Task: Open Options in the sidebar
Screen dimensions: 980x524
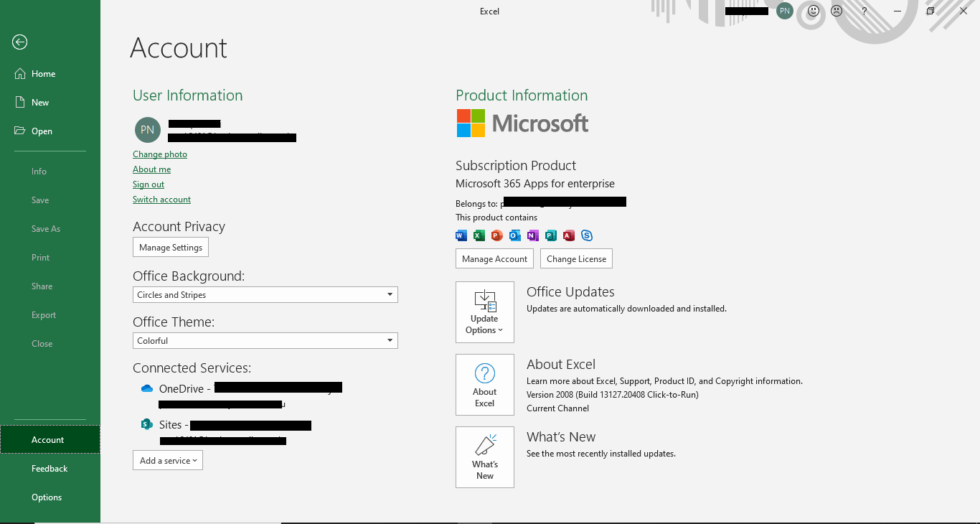Action: click(x=50, y=497)
